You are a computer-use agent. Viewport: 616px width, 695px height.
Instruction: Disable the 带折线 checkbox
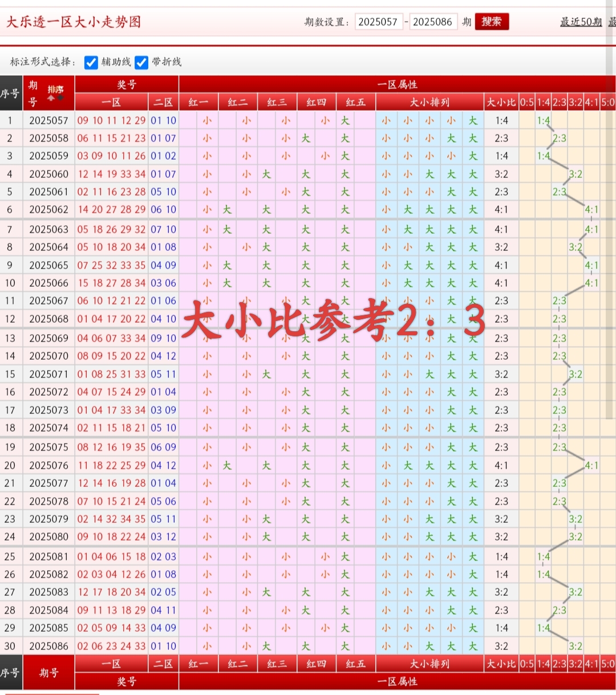[x=141, y=63]
